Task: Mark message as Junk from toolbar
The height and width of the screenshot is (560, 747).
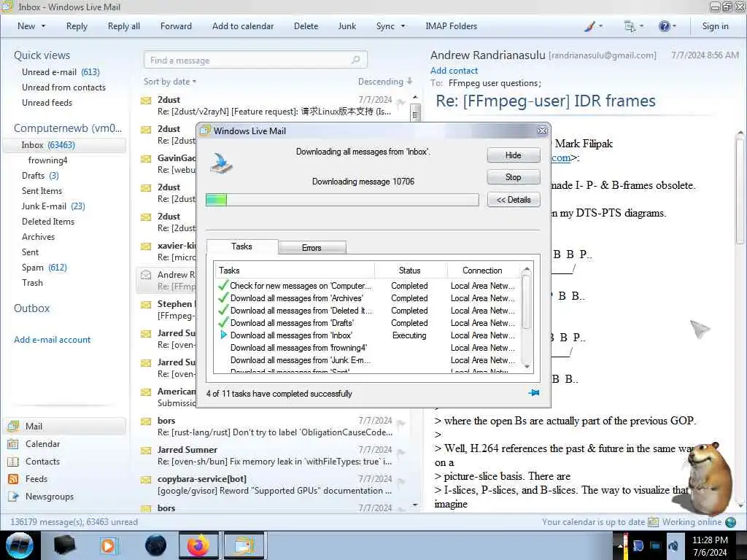Action: pyautogui.click(x=347, y=26)
